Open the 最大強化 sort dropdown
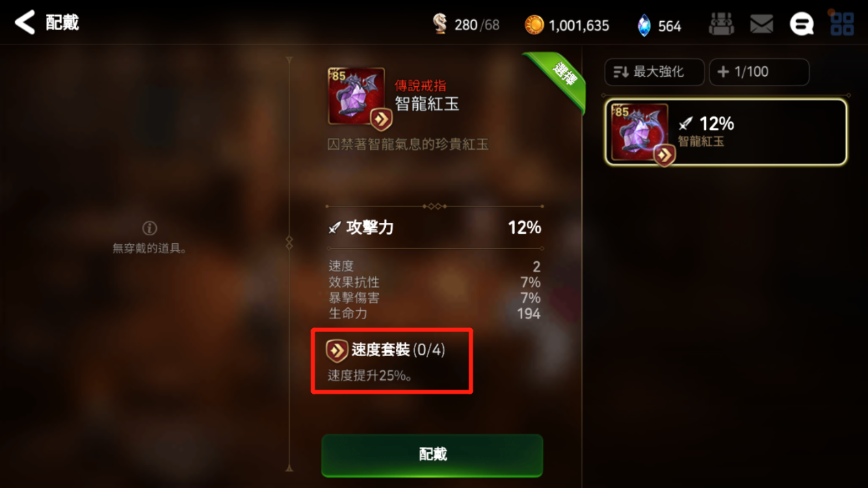 point(655,72)
